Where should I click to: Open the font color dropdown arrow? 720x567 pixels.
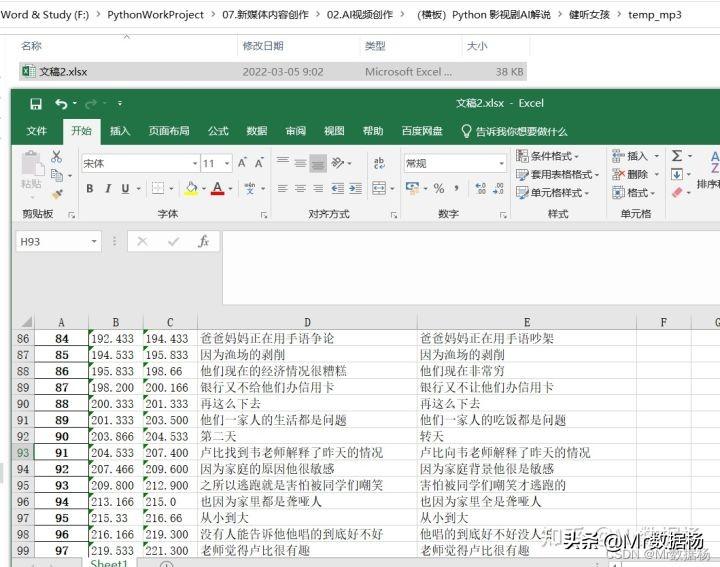231,189
